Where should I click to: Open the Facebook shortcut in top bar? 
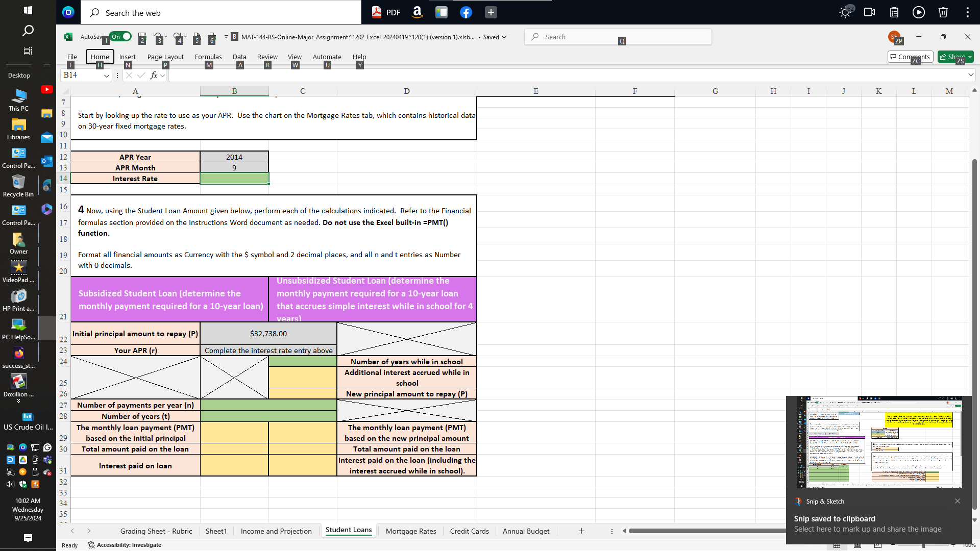pyautogui.click(x=465, y=12)
